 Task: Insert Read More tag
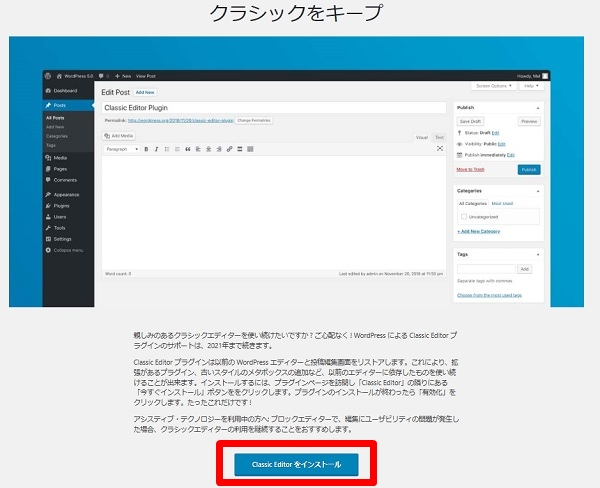(x=240, y=149)
